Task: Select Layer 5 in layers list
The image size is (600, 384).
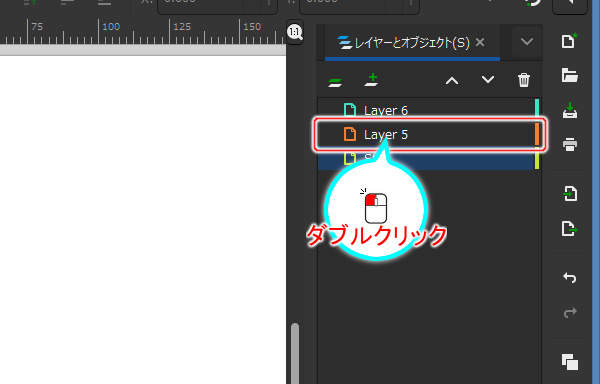Action: click(426, 134)
